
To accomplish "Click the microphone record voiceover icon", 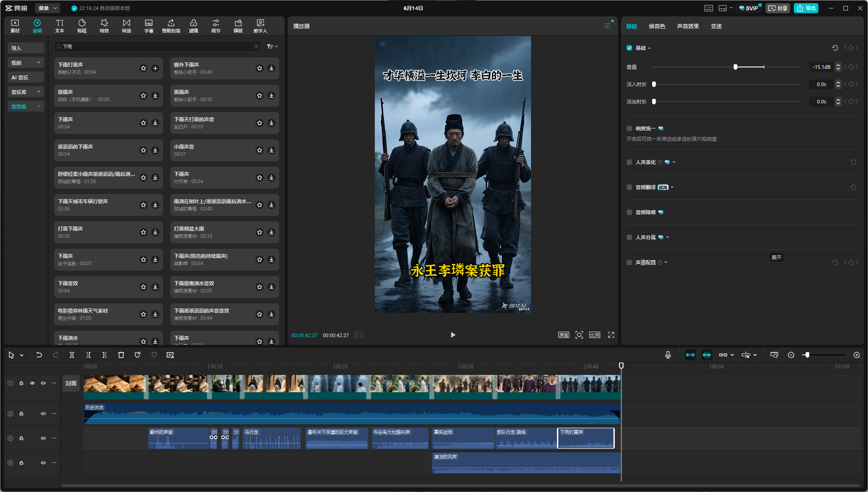I will [668, 355].
